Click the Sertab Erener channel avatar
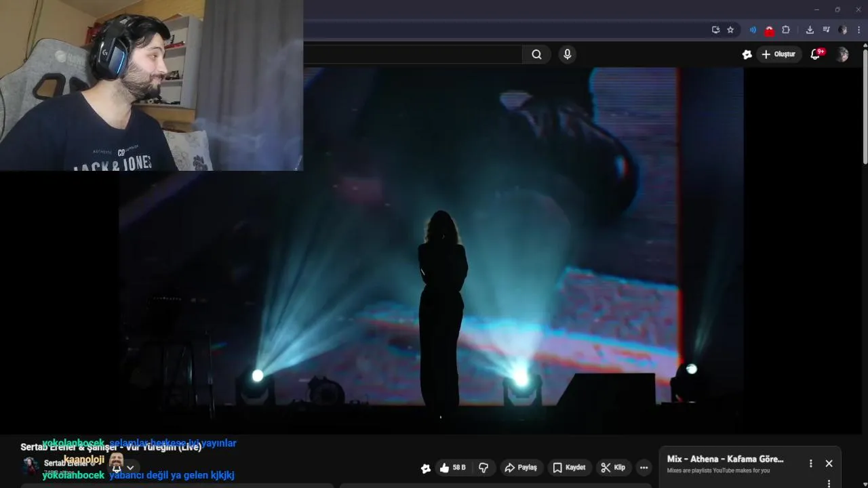The width and height of the screenshot is (868, 488). (31, 466)
